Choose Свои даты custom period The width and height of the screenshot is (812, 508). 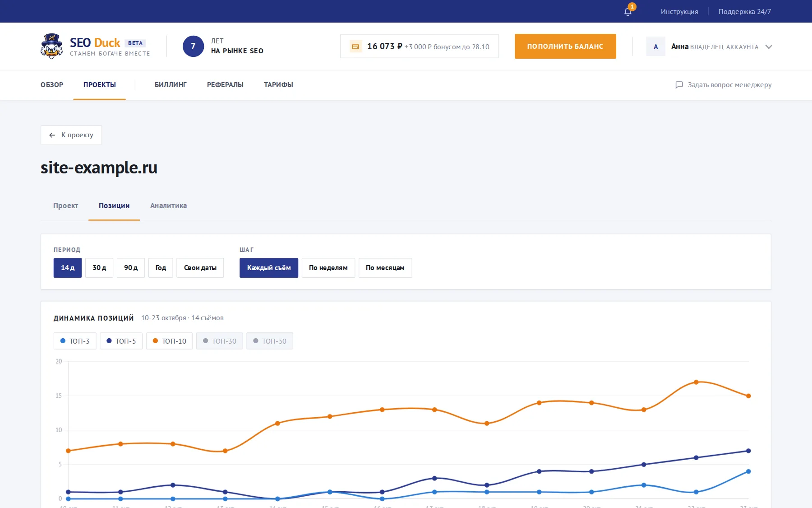click(x=200, y=268)
